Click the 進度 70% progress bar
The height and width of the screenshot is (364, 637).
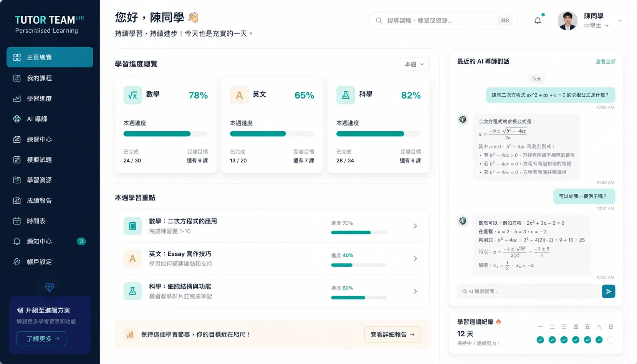coord(359,232)
